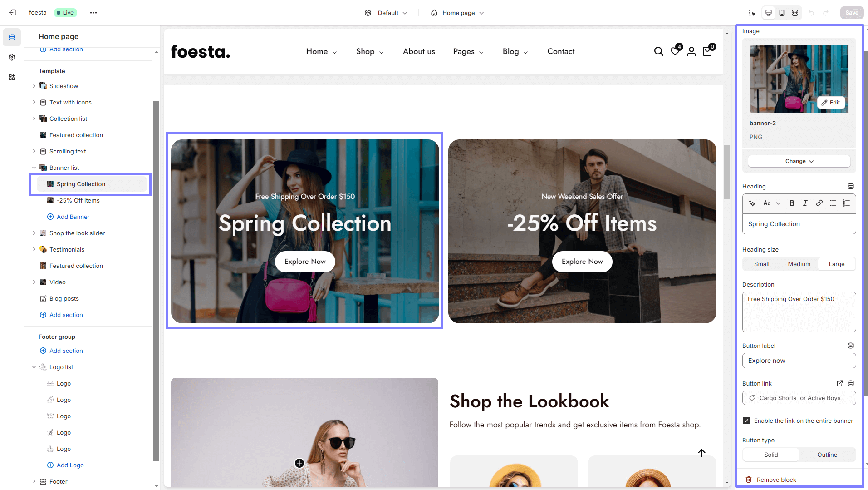868x490 pixels.
Task: Select Medium heading size
Action: [x=799, y=264]
